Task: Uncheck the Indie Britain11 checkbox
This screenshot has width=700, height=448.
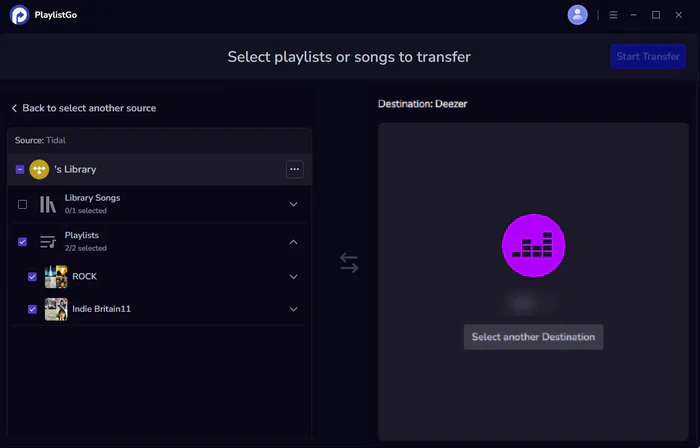Action: (33, 309)
